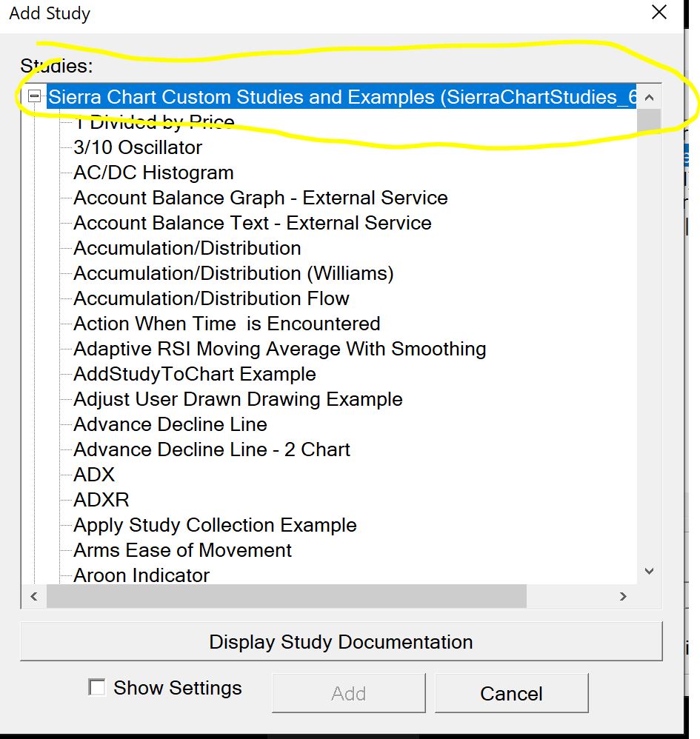Click Display Study Documentation button
This screenshot has height=739, width=700.
coord(341,642)
